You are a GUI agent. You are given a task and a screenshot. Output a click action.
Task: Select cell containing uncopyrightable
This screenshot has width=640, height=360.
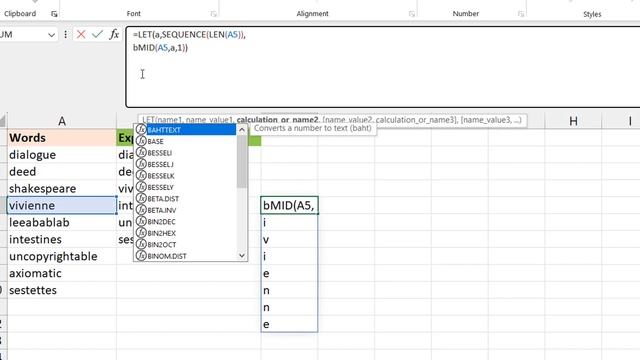[62, 256]
